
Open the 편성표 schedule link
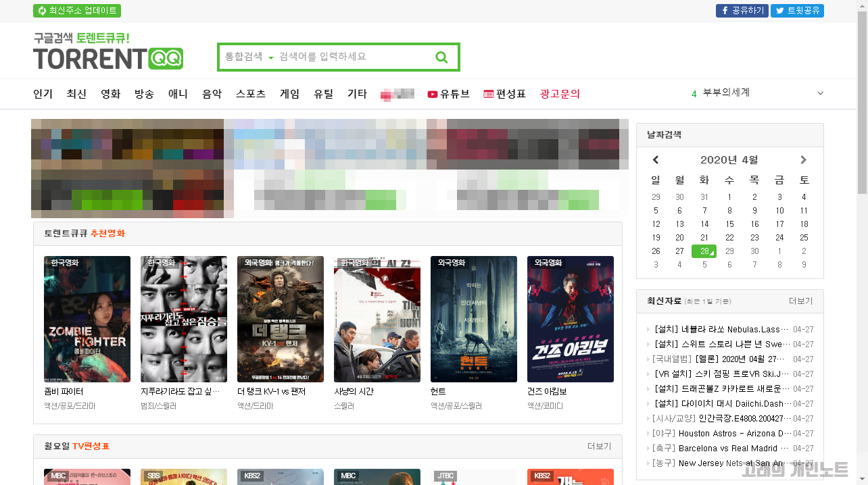tap(504, 94)
